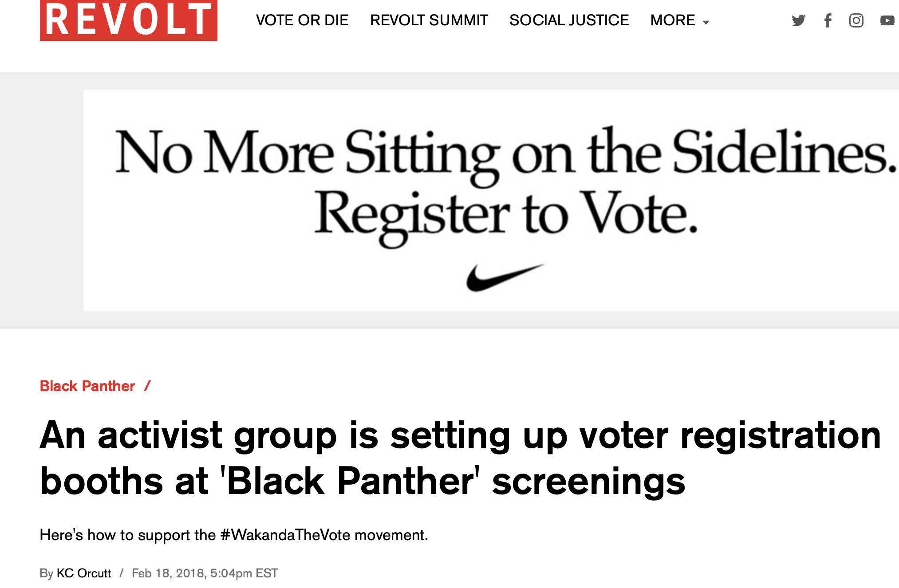The image size is (899, 588).
Task: Open the MORE navigation menu
Action: coord(673,20)
